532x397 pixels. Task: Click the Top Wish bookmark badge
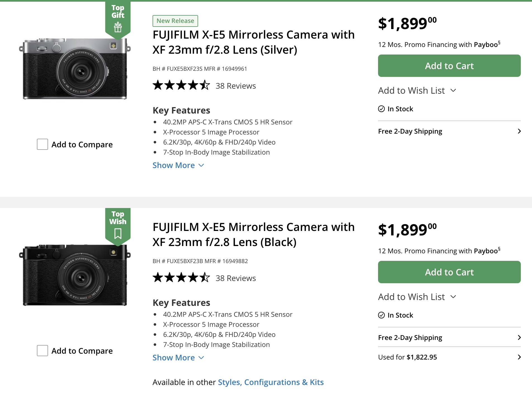click(118, 233)
